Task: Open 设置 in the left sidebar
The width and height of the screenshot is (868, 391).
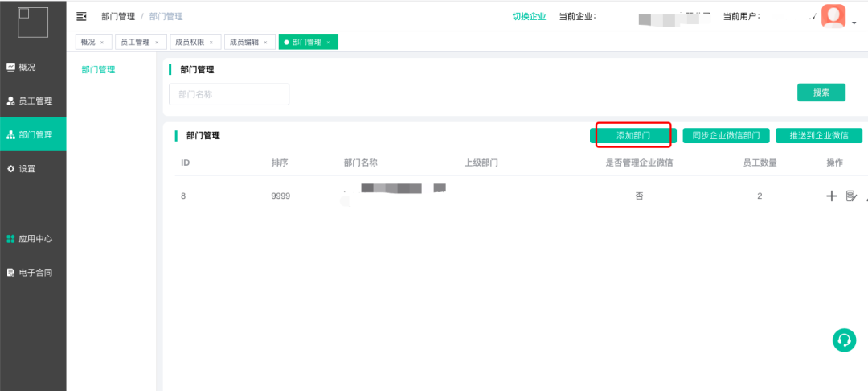Action: pos(33,168)
